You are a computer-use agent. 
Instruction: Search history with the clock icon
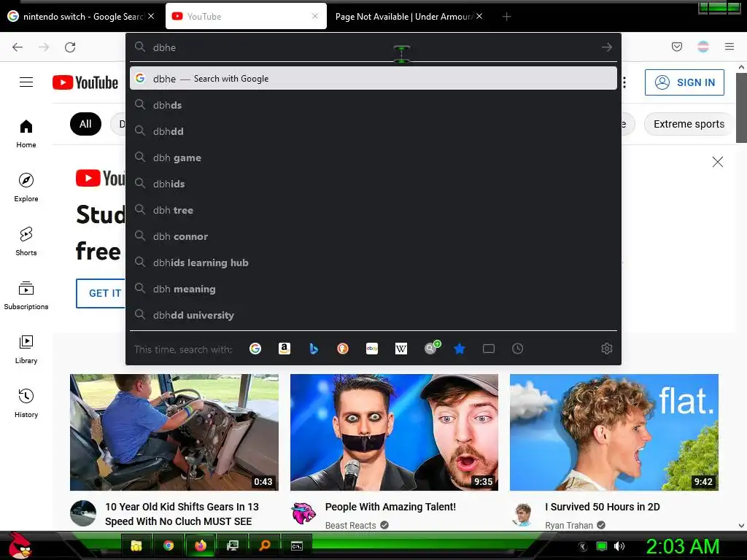(518, 349)
